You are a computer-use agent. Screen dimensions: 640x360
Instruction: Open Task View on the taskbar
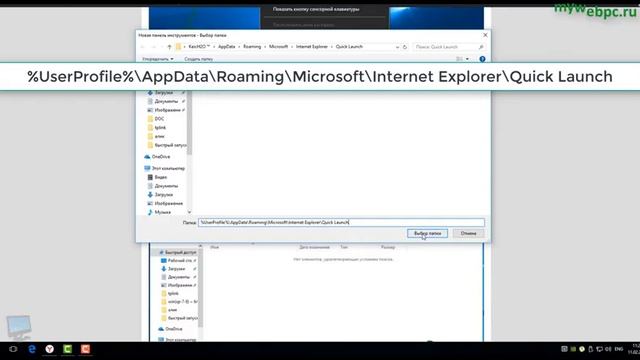tap(13, 349)
